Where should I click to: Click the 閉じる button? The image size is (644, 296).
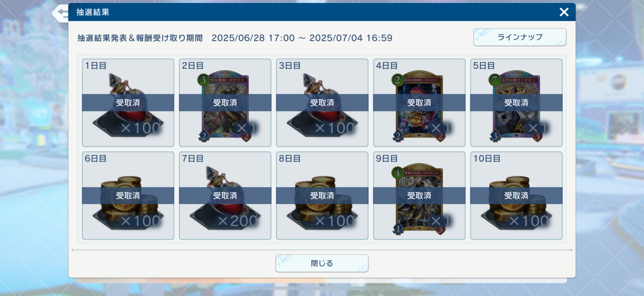coord(322,263)
